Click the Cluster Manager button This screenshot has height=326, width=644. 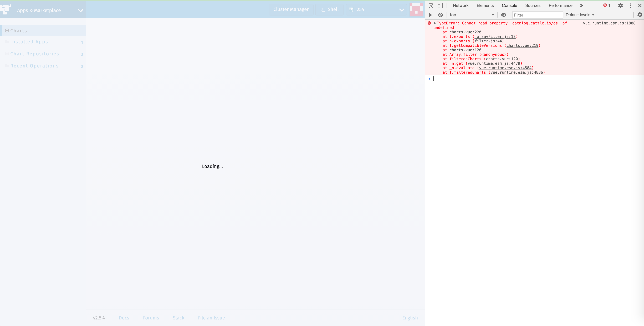(291, 9)
